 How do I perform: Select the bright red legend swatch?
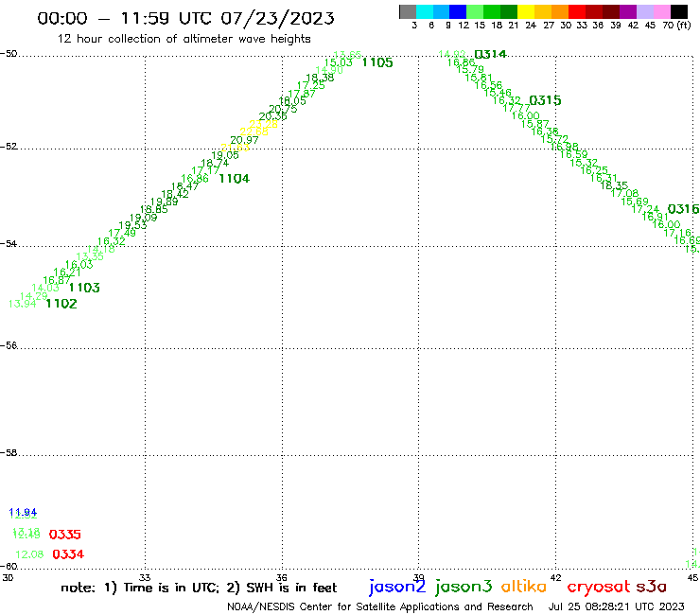pyautogui.click(x=577, y=11)
